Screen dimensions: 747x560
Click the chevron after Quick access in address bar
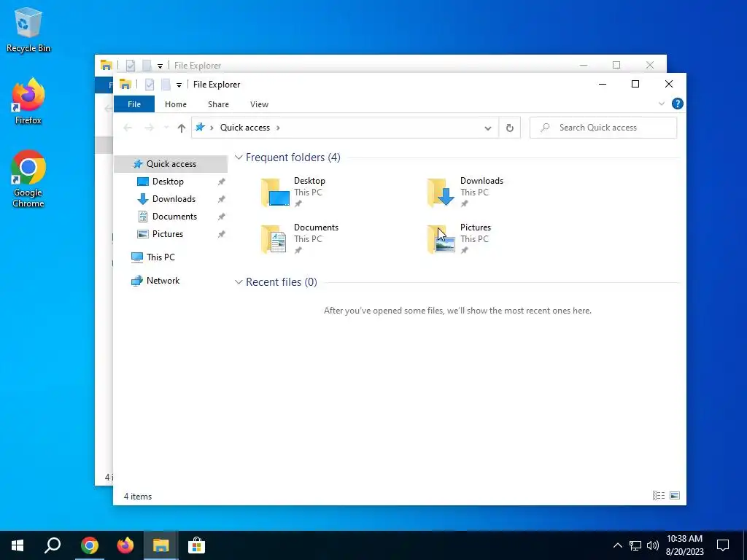point(278,128)
